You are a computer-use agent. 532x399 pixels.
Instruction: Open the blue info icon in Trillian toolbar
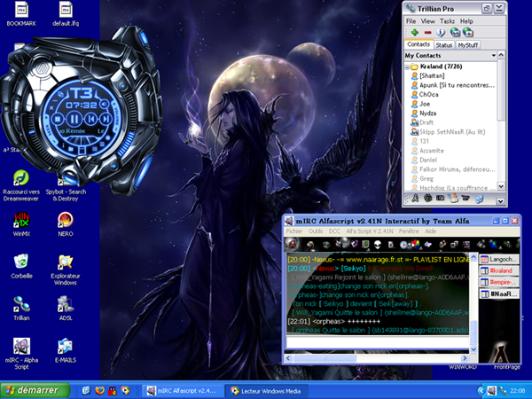(441, 33)
